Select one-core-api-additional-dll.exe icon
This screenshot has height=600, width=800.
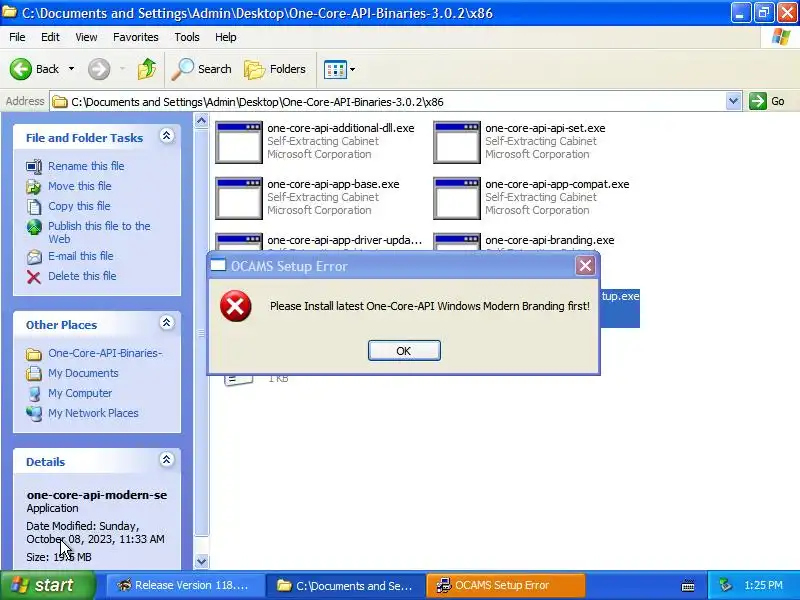pyautogui.click(x=239, y=142)
